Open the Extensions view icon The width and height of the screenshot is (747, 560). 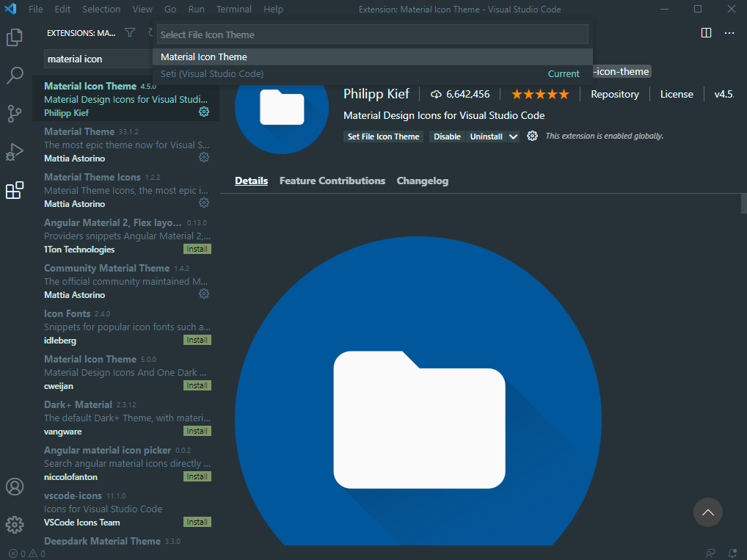(x=14, y=190)
